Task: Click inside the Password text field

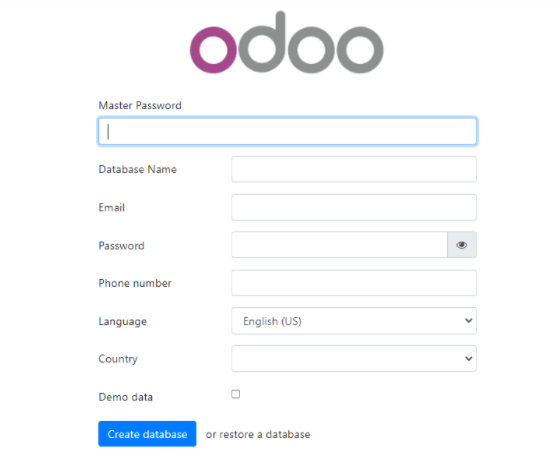Action: [339, 245]
